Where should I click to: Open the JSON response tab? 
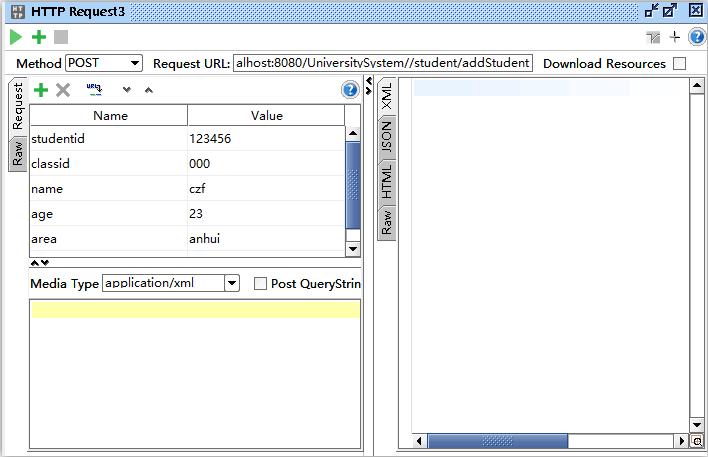pyautogui.click(x=387, y=137)
